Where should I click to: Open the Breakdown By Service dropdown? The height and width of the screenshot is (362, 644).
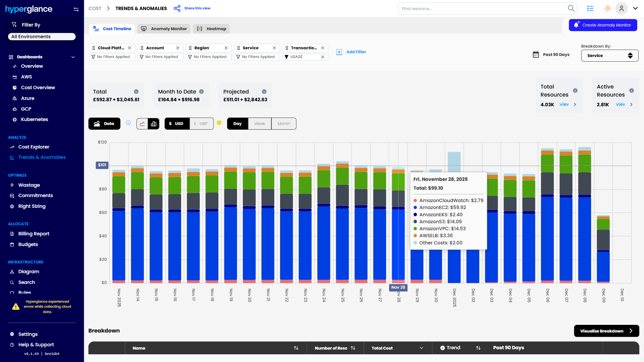[609, 56]
